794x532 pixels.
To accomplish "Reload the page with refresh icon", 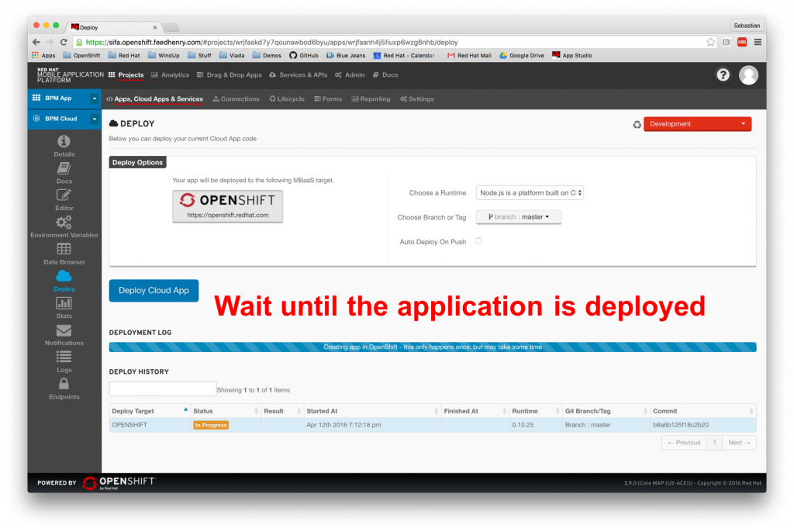I will [64, 42].
